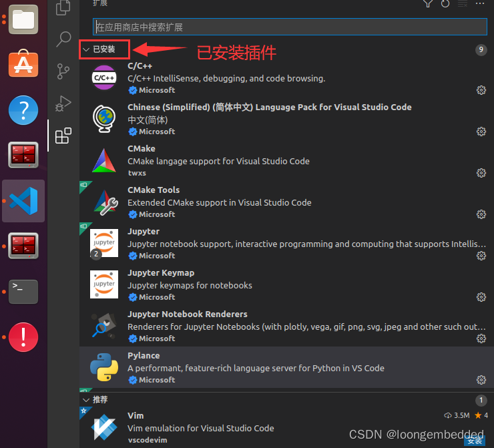Click the vscodevim publisher name

point(148,440)
